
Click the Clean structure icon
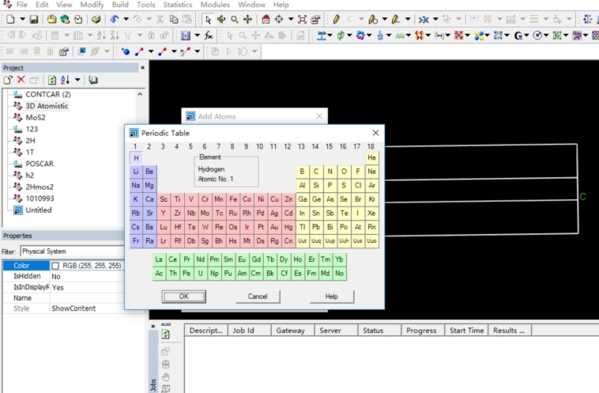click(x=423, y=19)
